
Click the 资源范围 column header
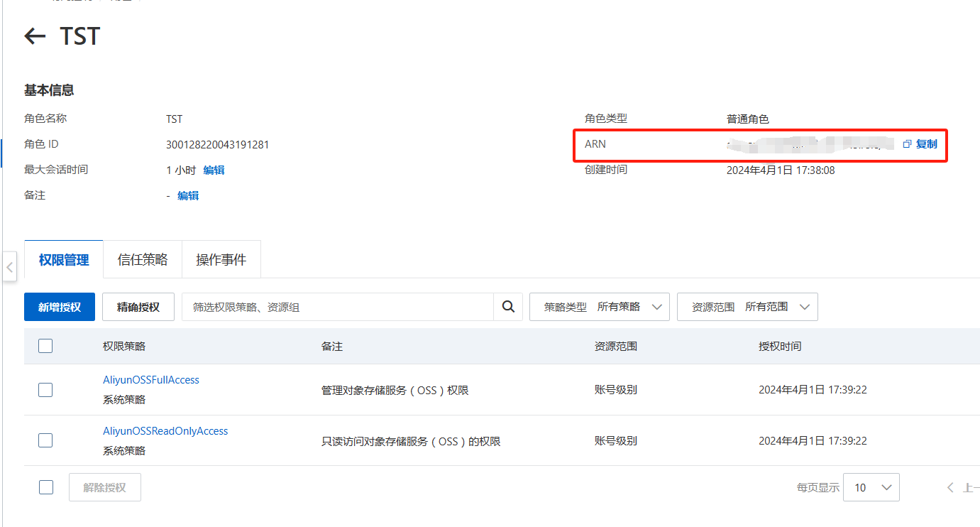point(616,346)
